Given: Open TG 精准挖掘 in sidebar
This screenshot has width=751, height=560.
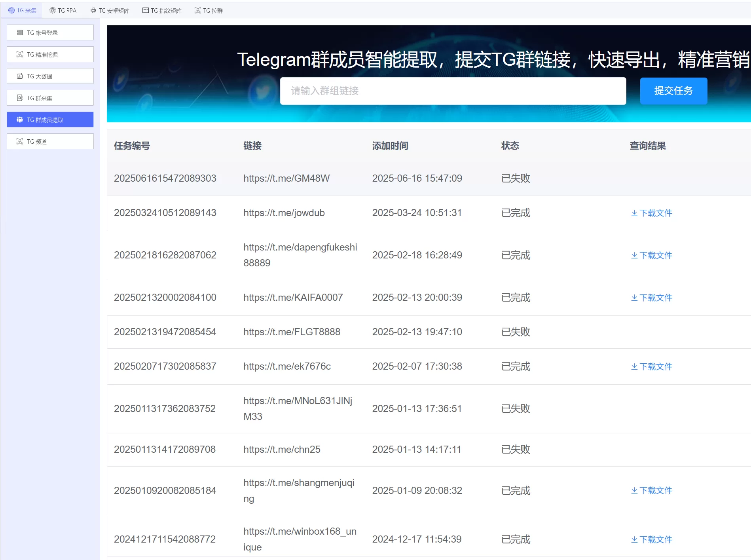Looking at the screenshot, I should pyautogui.click(x=50, y=54).
